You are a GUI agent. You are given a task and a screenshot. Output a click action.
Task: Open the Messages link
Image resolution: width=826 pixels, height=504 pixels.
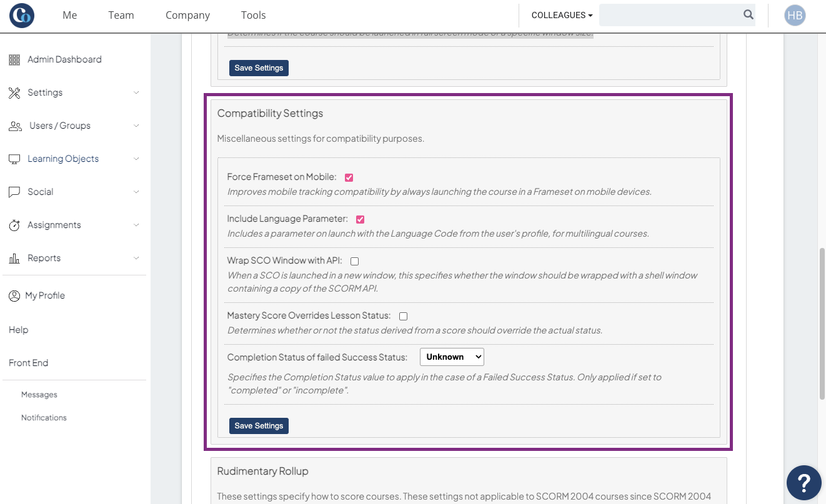click(x=39, y=395)
